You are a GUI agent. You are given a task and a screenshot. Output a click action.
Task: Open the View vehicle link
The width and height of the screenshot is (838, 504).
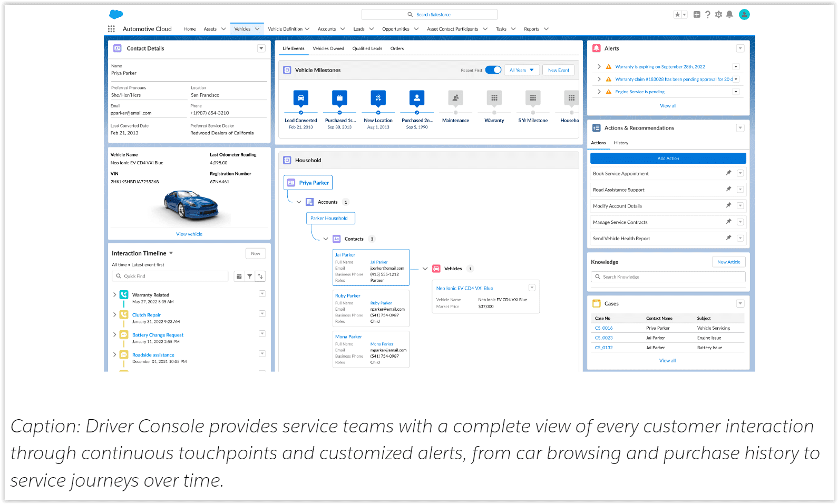[189, 234]
